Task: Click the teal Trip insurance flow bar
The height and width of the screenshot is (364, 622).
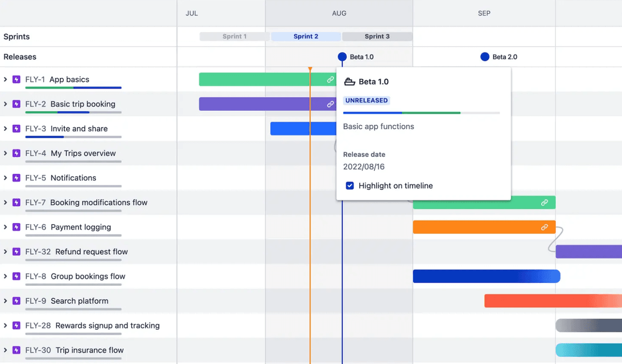Action: 589,350
